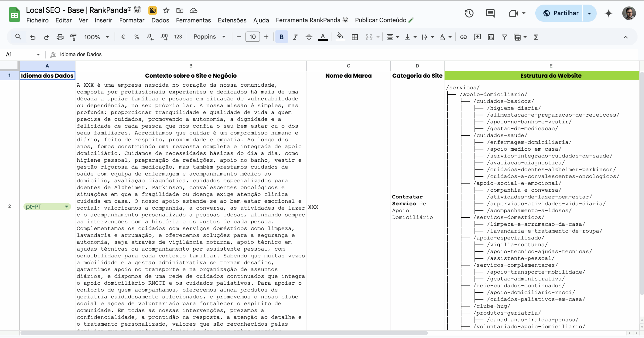Open text color picker

point(323,37)
